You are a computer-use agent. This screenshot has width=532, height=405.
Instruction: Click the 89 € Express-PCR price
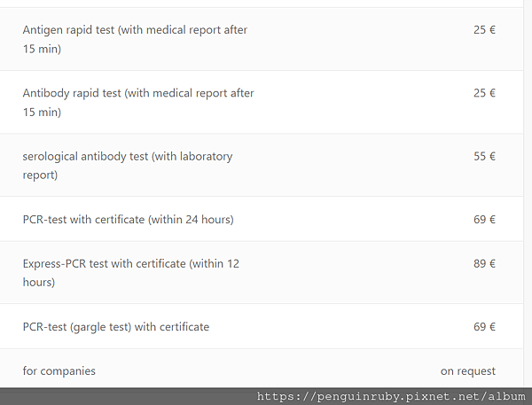484,263
